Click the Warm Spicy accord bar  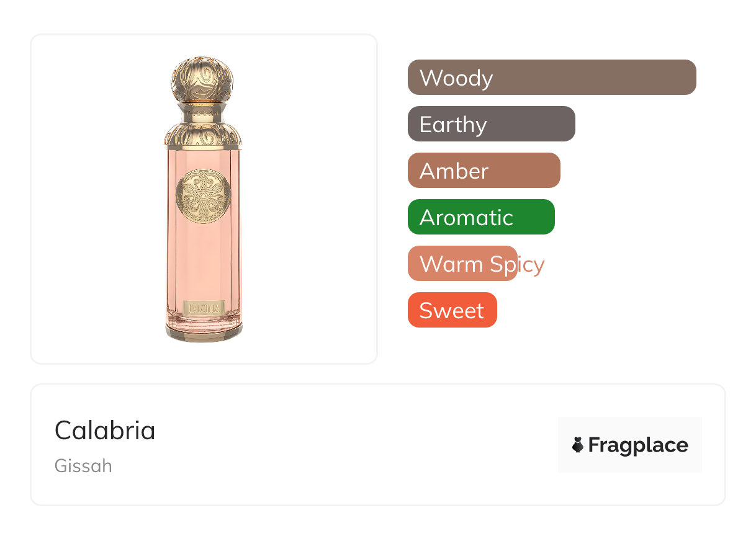pyautogui.click(x=462, y=264)
